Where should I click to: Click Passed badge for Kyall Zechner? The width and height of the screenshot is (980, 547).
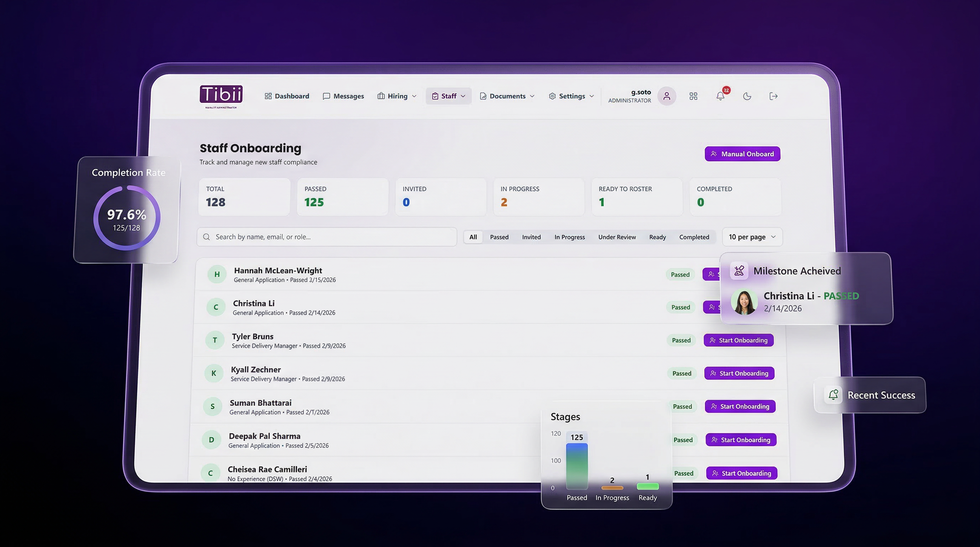682,373
